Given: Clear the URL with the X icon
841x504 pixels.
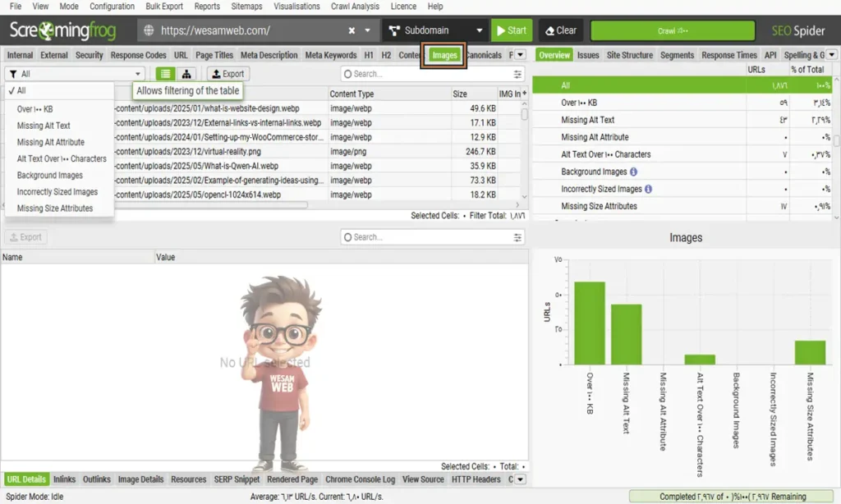Looking at the screenshot, I should pyautogui.click(x=352, y=30).
